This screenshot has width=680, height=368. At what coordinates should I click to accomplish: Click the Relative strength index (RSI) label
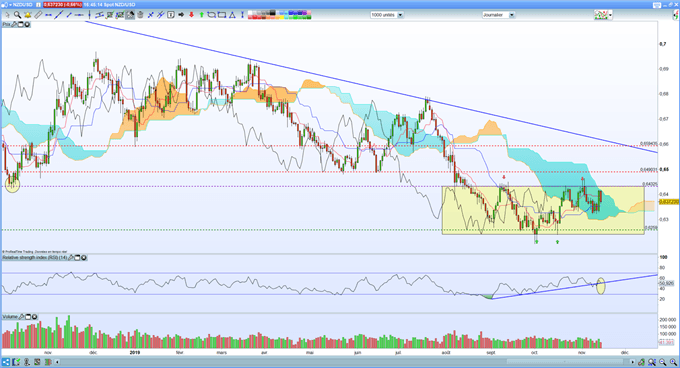35,257
